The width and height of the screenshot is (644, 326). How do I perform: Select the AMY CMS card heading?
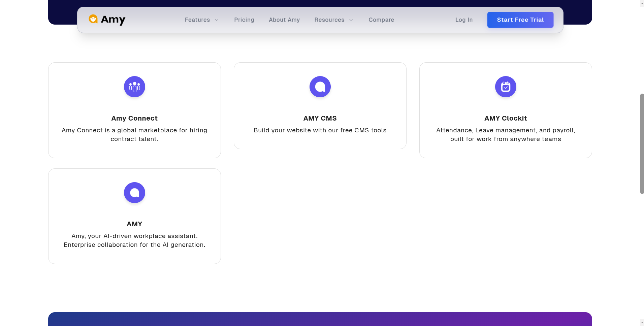320,118
